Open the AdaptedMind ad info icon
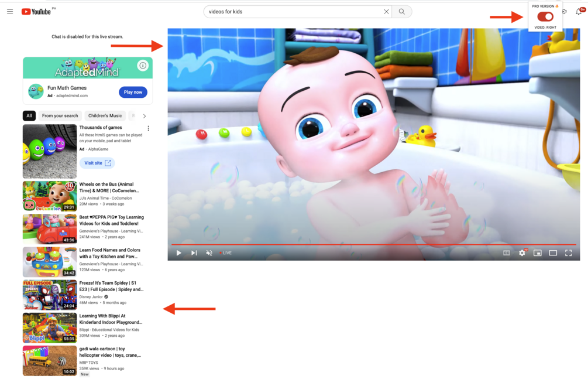Image resolution: width=588 pixels, height=379 pixels. [143, 66]
